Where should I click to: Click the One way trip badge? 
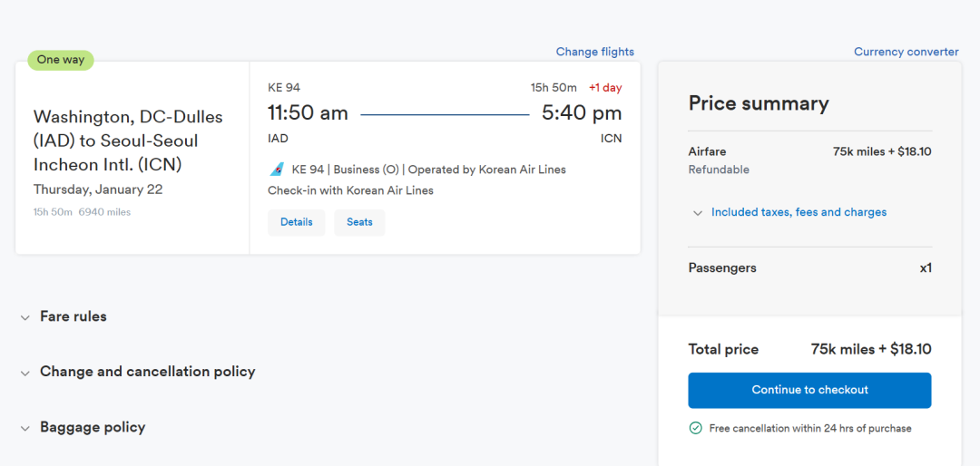pyautogui.click(x=61, y=60)
